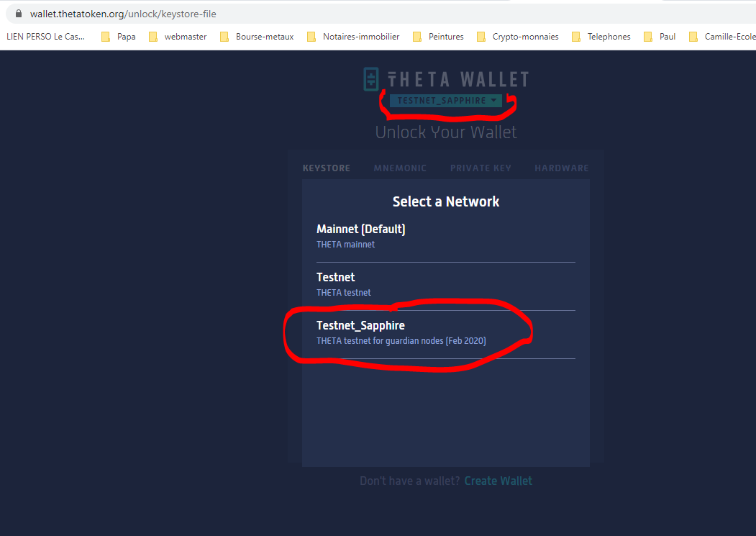Click the wallet.thetatoken.org URL address field
Image resolution: width=756 pixels, height=536 pixels.
pos(381,14)
